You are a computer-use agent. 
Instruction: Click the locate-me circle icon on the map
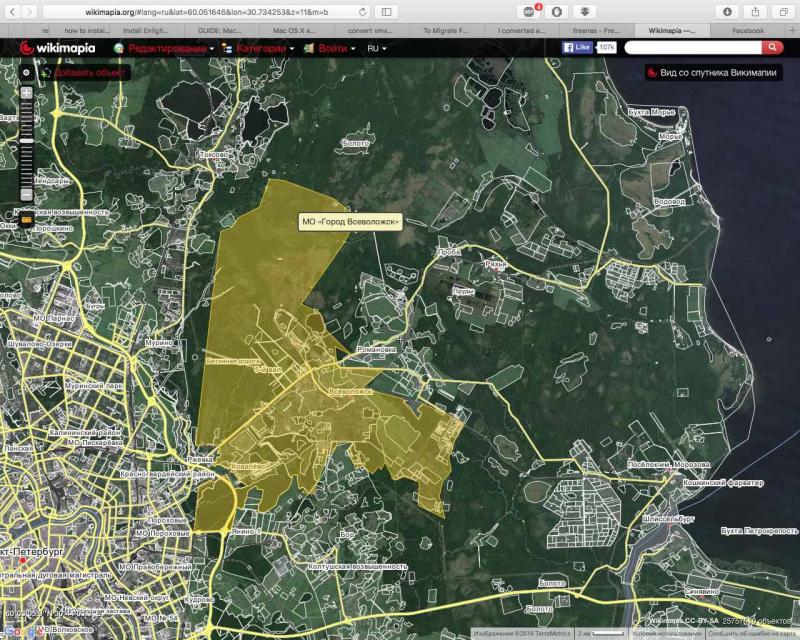[27, 72]
